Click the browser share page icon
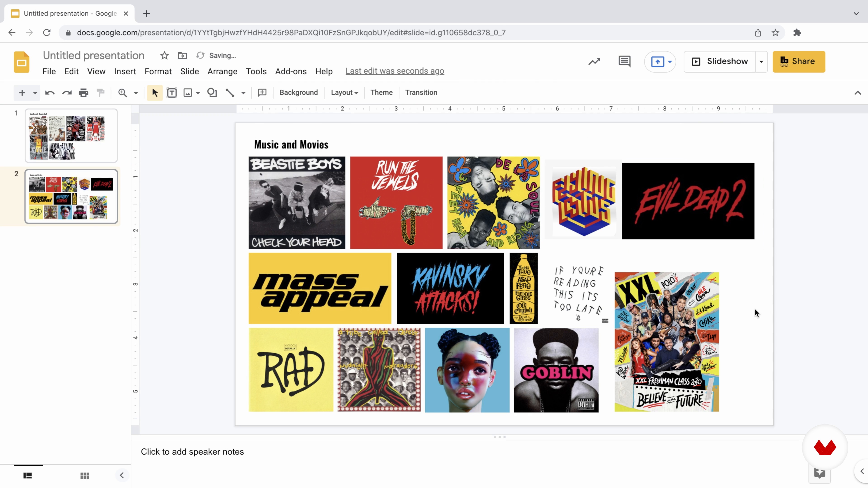 (758, 33)
